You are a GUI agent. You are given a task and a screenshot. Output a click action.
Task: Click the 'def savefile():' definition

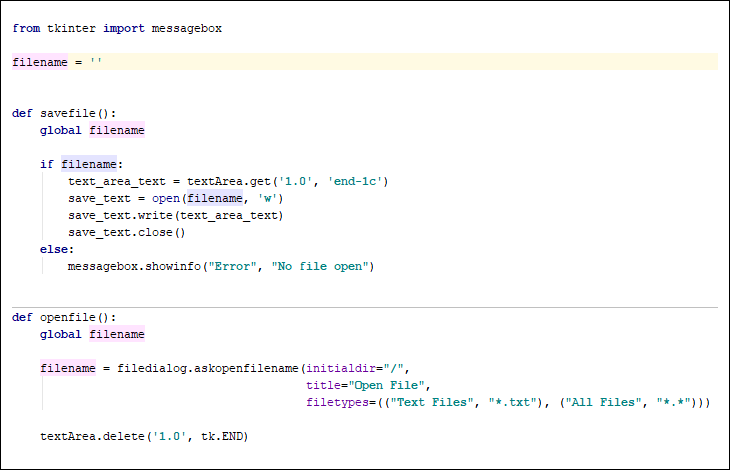pos(64,113)
